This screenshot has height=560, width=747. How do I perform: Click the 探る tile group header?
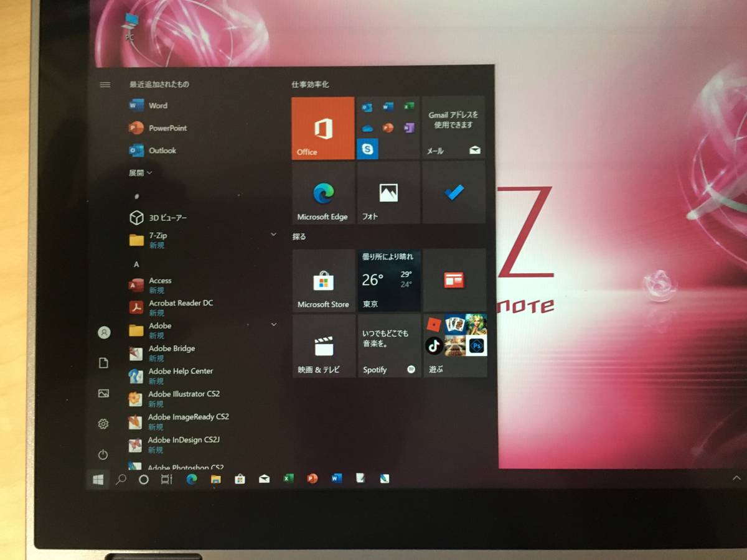[x=299, y=236]
